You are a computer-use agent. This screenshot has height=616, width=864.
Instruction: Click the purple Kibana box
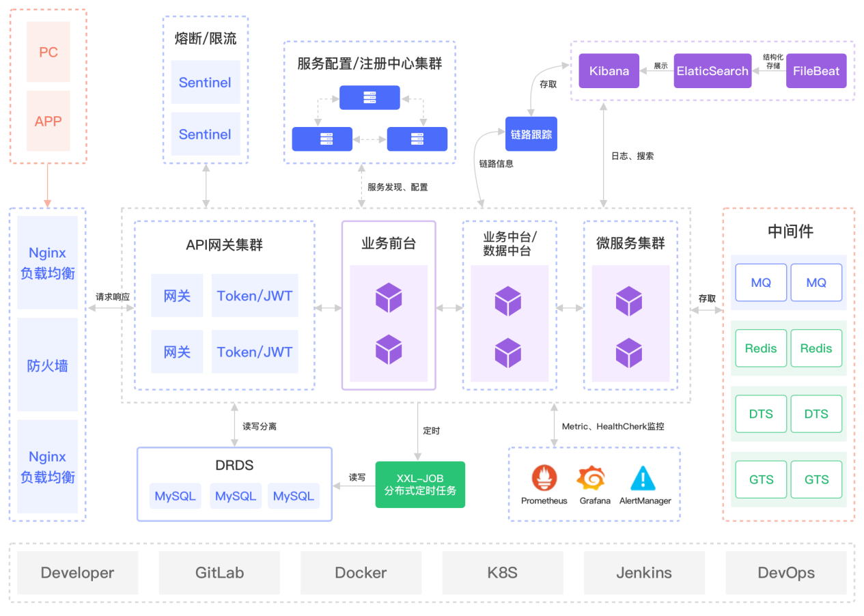[x=609, y=71]
